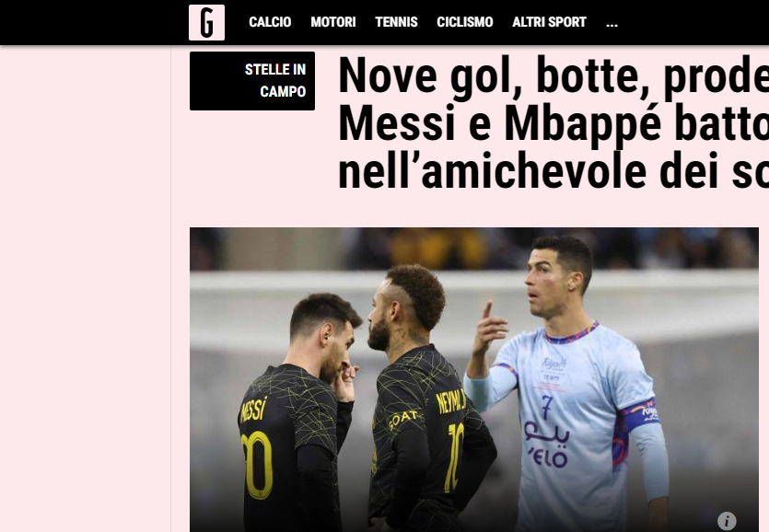Go to the Motori section

333,22
